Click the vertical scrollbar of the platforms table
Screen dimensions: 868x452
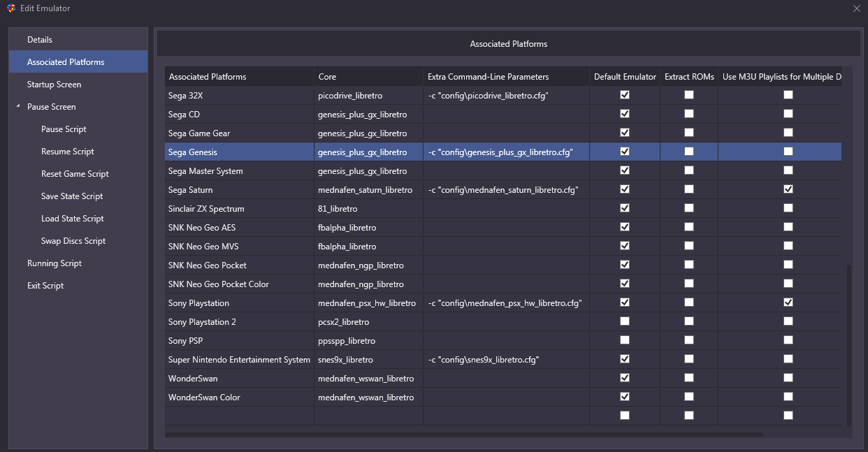848,345
